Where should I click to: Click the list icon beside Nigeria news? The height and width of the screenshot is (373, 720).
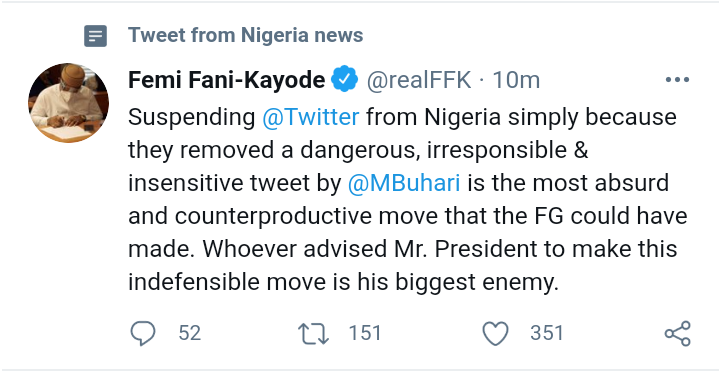[x=96, y=36]
